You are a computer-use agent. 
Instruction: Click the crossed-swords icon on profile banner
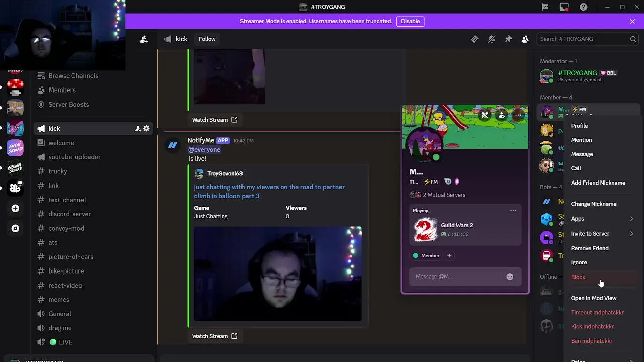(x=485, y=115)
